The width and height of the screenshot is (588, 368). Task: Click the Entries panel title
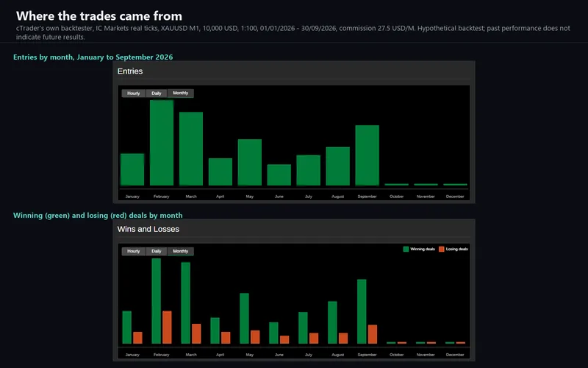tap(130, 71)
